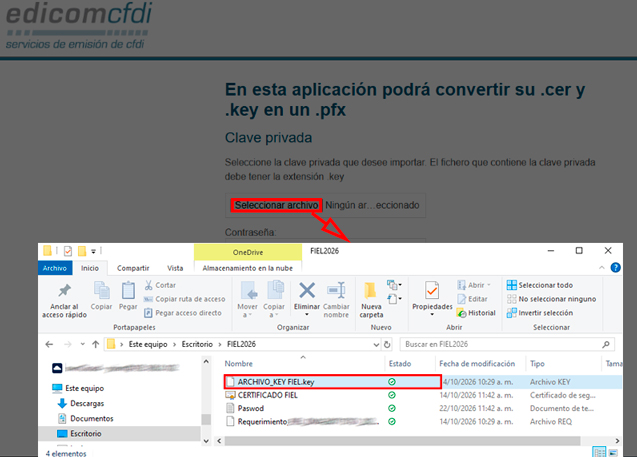Image resolution: width=637 pixels, height=457 pixels.
Task: Open Propiedades in the ribbon
Action: pos(432,299)
